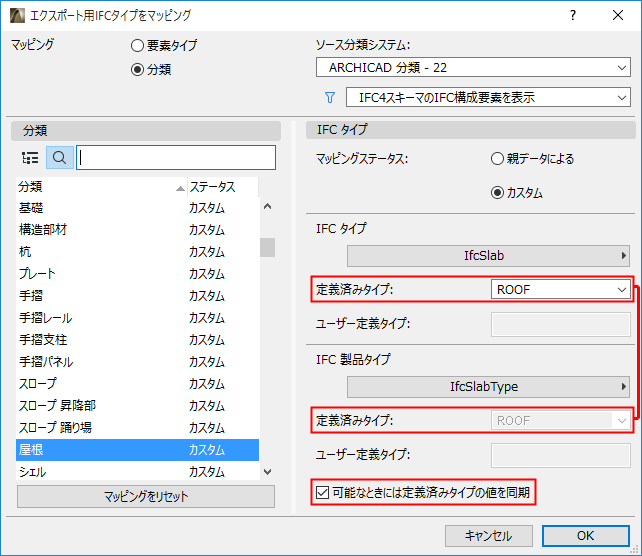Open the greyed ROOF product predefined dropdown
This screenshot has height=556, width=642.
pyautogui.click(x=561, y=420)
